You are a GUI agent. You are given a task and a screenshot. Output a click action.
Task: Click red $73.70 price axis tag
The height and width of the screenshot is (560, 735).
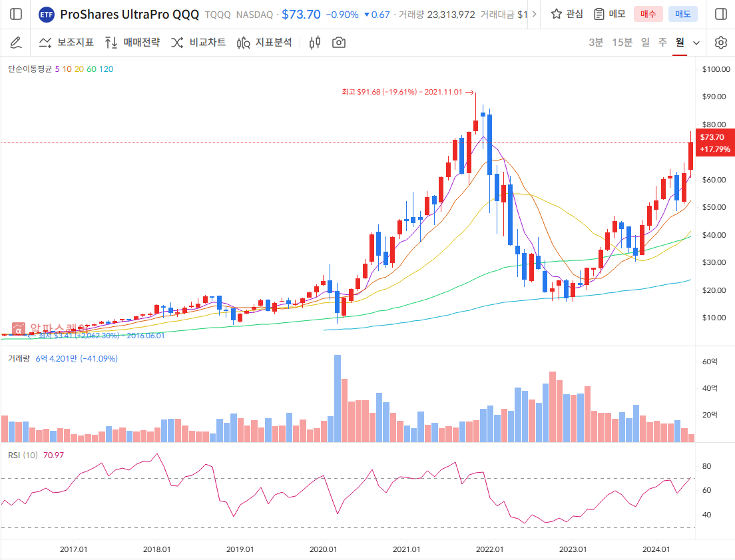click(712, 137)
